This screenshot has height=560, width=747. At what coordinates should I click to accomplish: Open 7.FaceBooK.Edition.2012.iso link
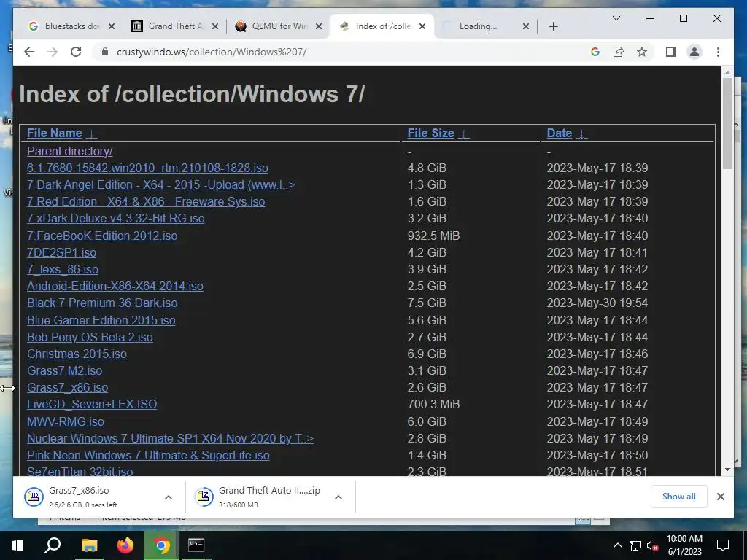pyautogui.click(x=102, y=236)
